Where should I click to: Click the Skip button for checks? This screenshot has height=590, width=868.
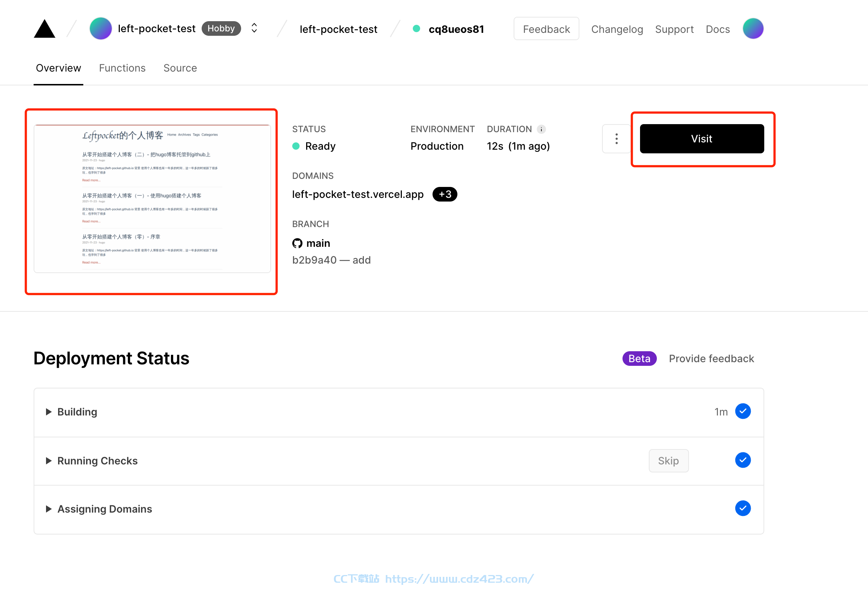pos(669,461)
